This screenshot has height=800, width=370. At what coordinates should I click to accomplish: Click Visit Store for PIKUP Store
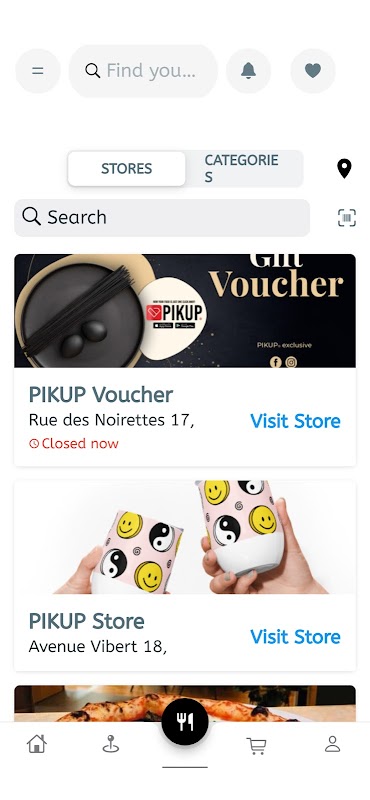click(x=295, y=637)
